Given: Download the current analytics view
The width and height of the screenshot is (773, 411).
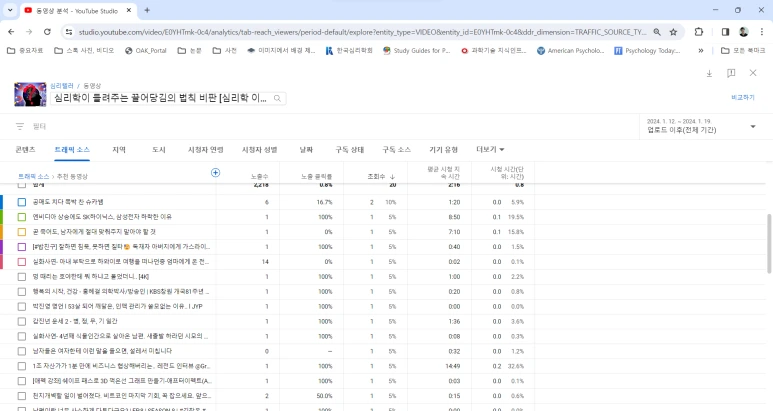Looking at the screenshot, I should (709, 73).
